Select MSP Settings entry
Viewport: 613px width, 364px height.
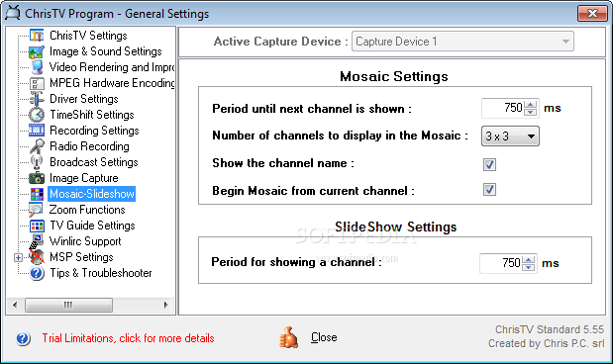[x=81, y=257]
